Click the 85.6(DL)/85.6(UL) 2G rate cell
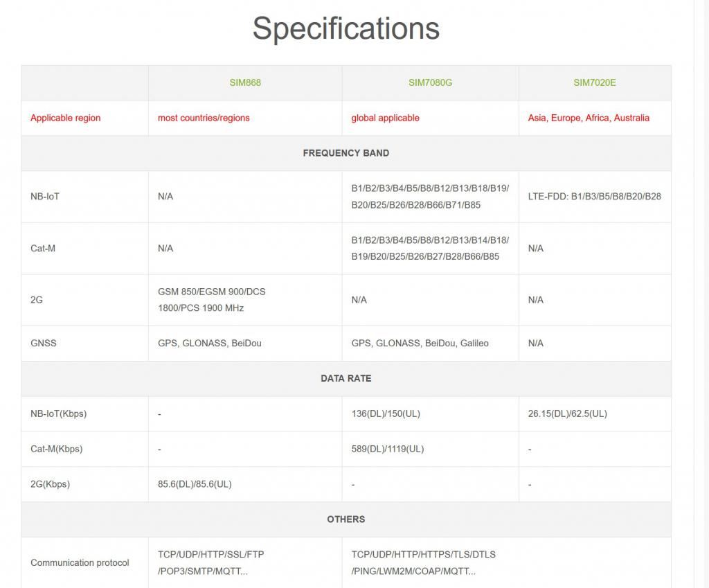709x588 pixels. click(195, 484)
